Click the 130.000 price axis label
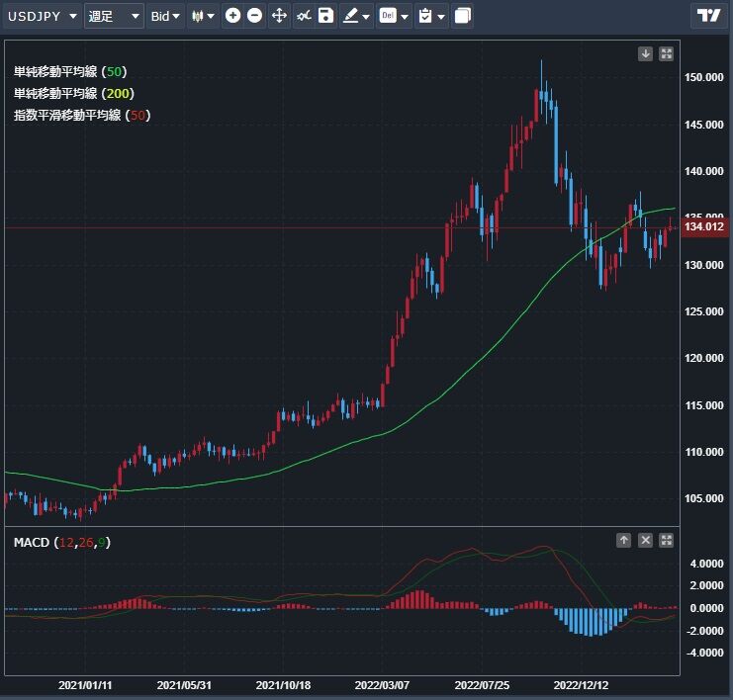 tap(703, 265)
